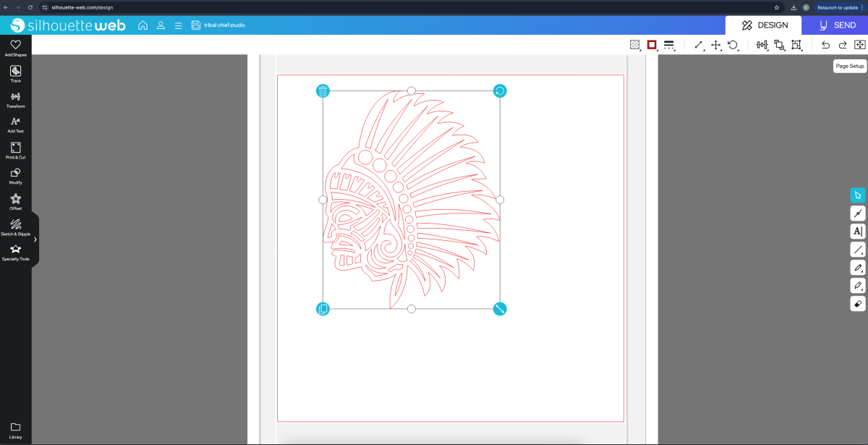Select the eraser tool

point(858,304)
